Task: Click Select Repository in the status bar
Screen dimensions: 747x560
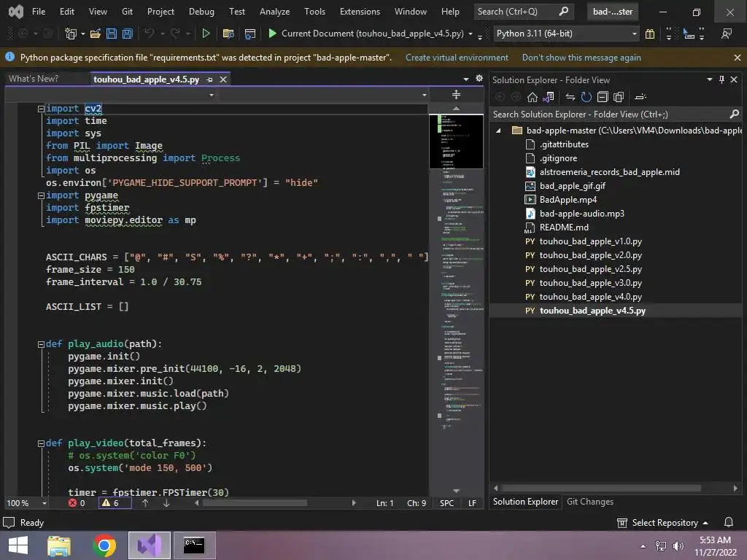Action: [x=663, y=522]
